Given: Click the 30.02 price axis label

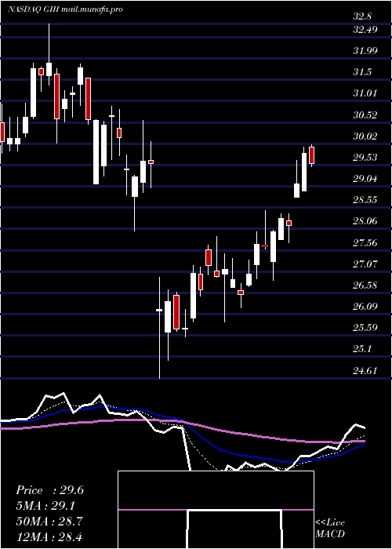Looking at the screenshot, I should (365, 136).
